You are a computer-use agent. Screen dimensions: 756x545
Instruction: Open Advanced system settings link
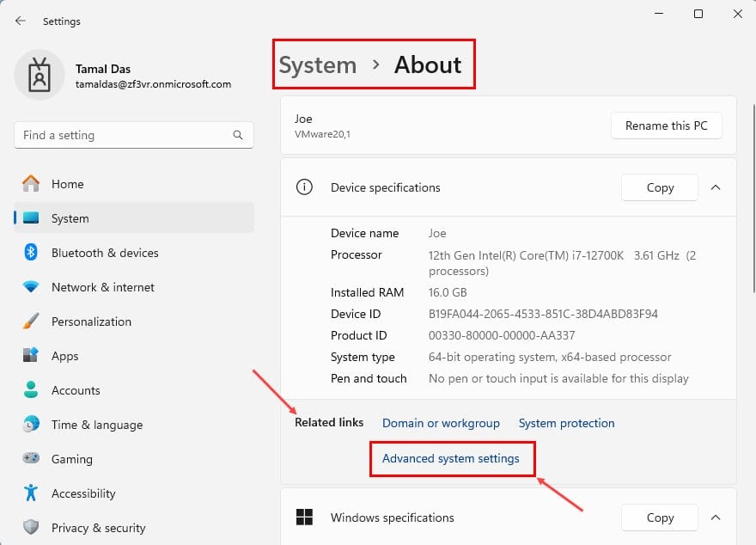tap(450, 458)
